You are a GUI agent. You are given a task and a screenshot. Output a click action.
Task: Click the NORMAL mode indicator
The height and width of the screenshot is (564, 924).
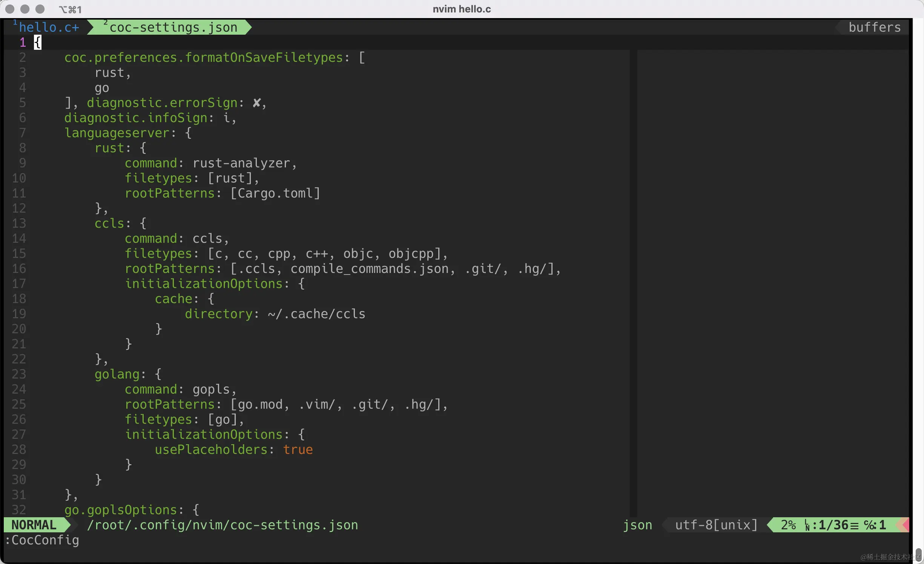pos(34,525)
